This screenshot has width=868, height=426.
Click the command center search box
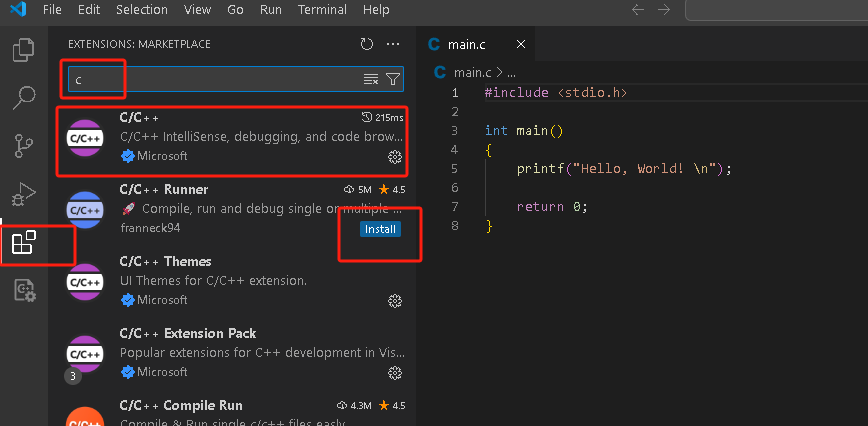pyautogui.click(x=776, y=10)
